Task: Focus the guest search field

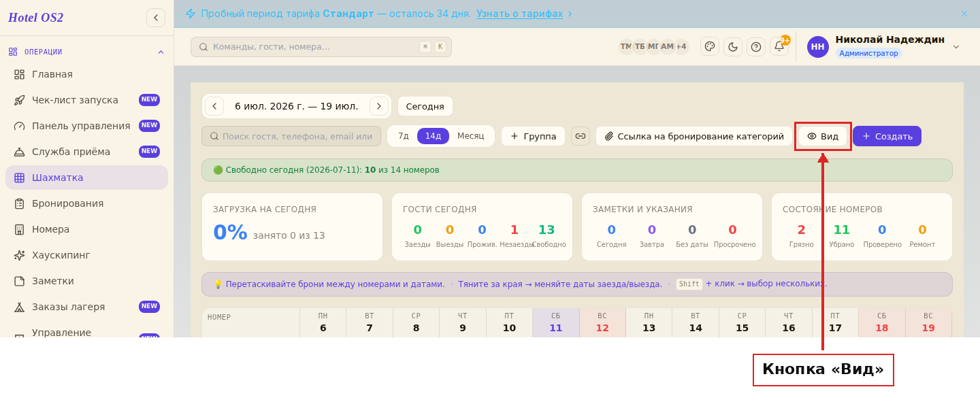Action: [x=291, y=136]
